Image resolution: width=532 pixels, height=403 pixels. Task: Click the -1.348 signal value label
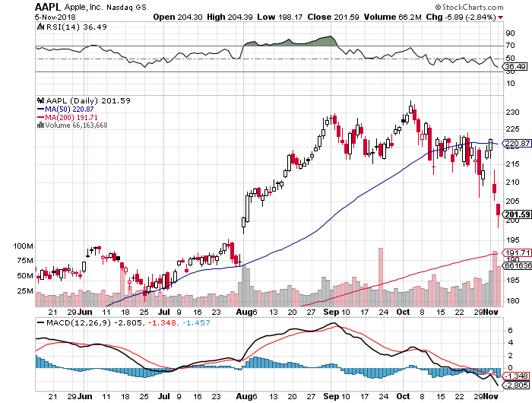click(516, 376)
